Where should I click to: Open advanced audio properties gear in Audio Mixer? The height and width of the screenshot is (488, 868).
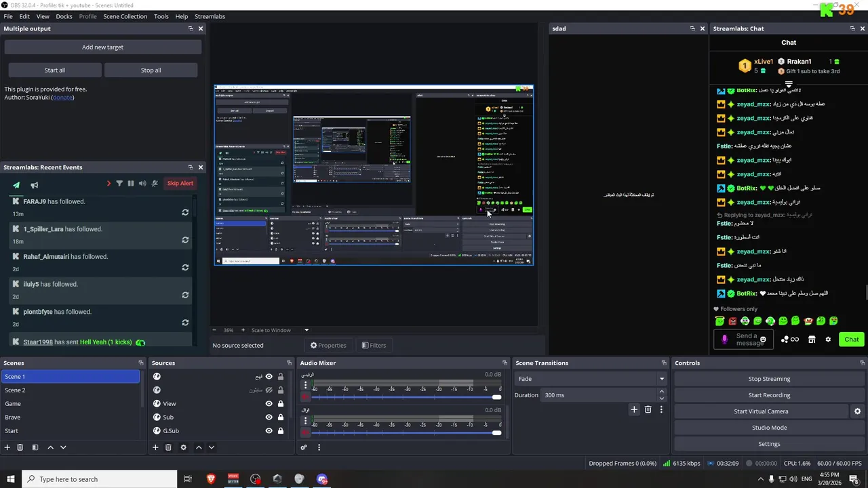click(x=304, y=447)
